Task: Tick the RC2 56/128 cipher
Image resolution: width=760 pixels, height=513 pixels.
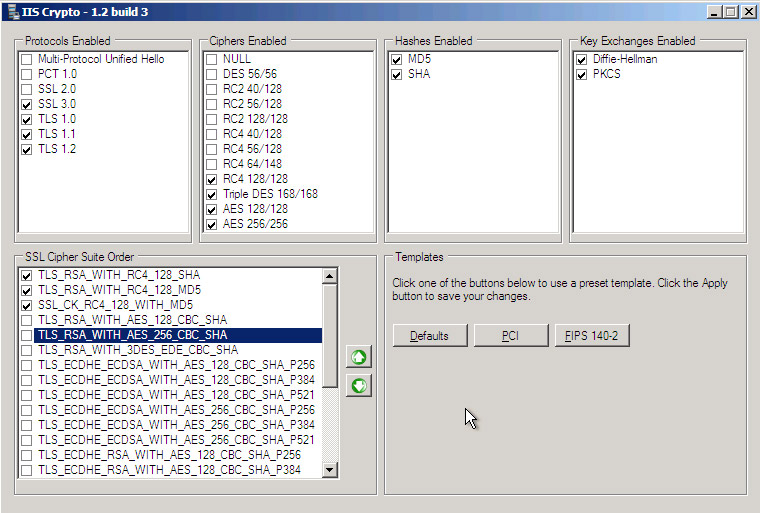Action: 211,104
